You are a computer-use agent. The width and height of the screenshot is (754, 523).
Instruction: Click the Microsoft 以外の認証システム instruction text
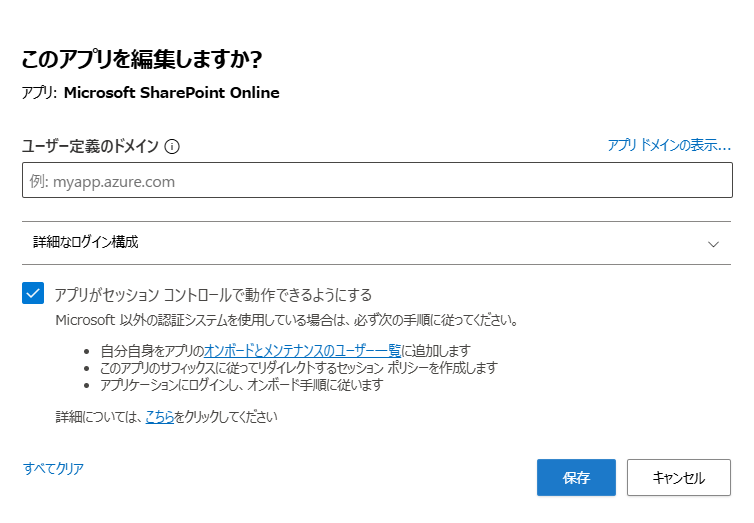[286, 321]
